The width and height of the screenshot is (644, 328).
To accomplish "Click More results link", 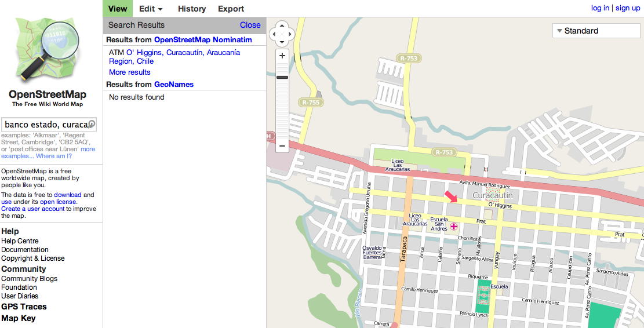I will (130, 72).
